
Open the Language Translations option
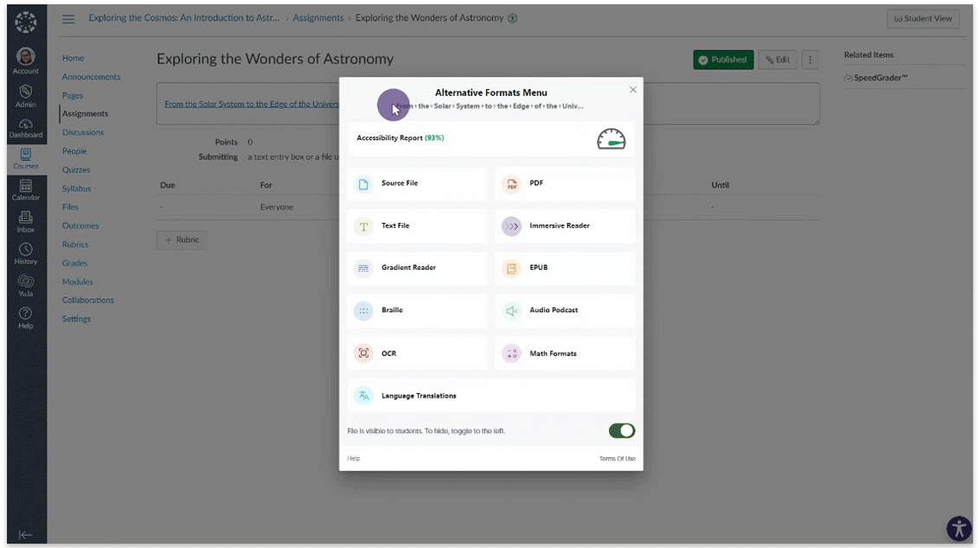(x=490, y=396)
